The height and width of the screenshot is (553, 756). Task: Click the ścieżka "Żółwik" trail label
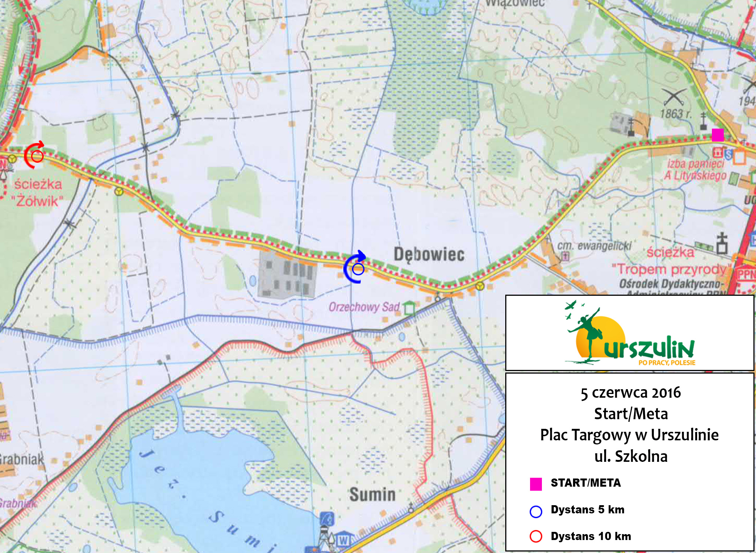point(37,193)
